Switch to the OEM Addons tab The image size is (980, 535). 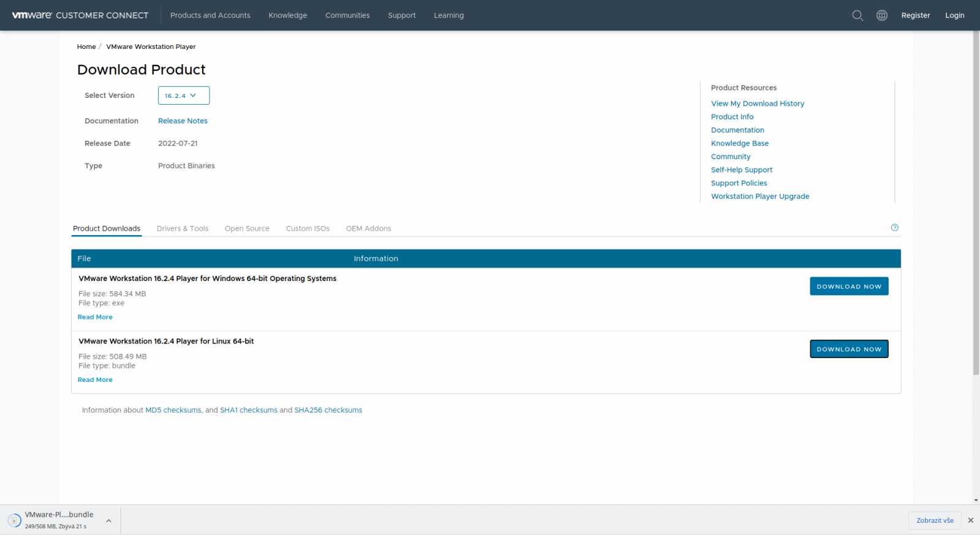(368, 228)
